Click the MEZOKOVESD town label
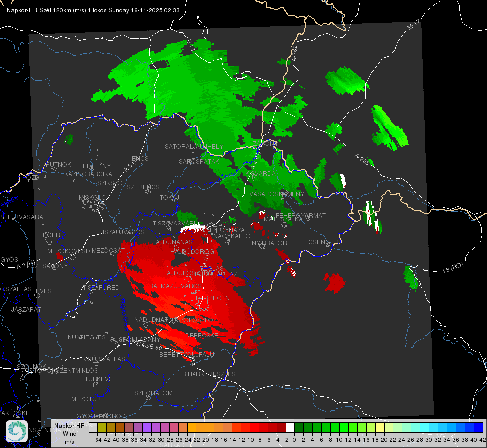Screen dimensions: 487x448 pos(68,251)
